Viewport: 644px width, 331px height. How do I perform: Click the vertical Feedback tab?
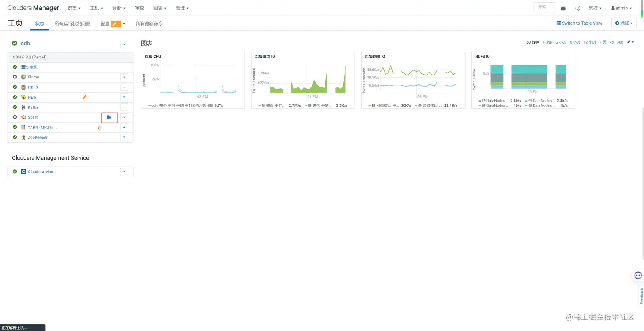coord(641,296)
